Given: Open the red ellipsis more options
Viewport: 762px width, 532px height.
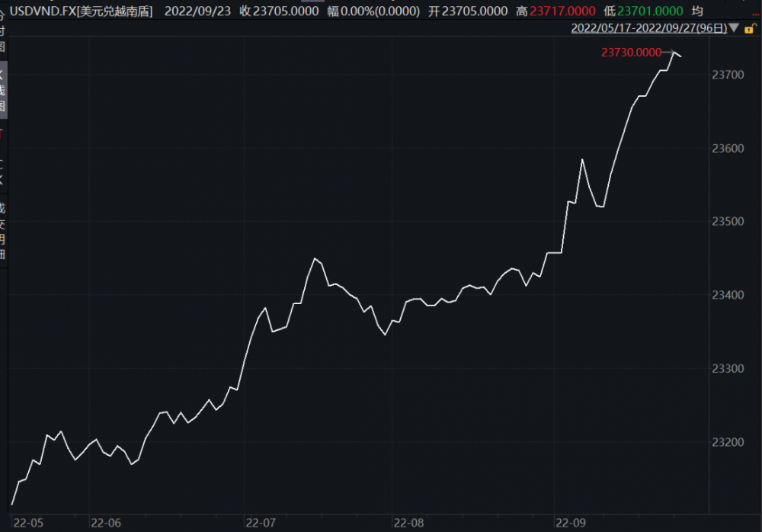Looking at the screenshot, I should tap(756, 14).
